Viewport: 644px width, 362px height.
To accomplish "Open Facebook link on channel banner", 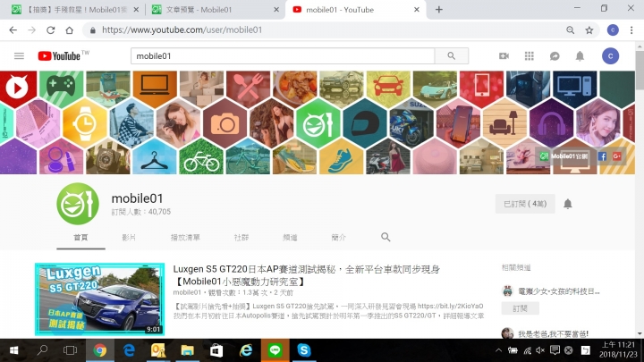I will (x=602, y=156).
